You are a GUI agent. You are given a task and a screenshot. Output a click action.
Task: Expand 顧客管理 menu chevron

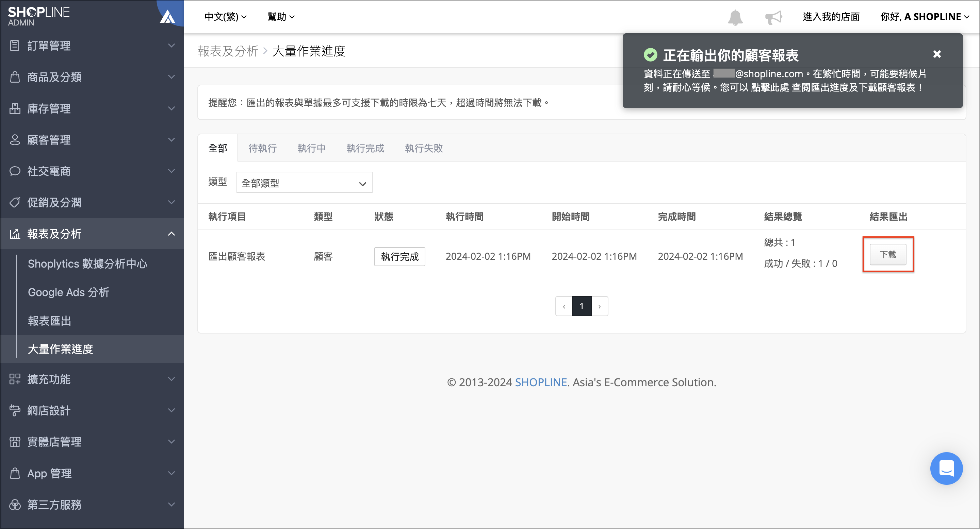click(171, 139)
